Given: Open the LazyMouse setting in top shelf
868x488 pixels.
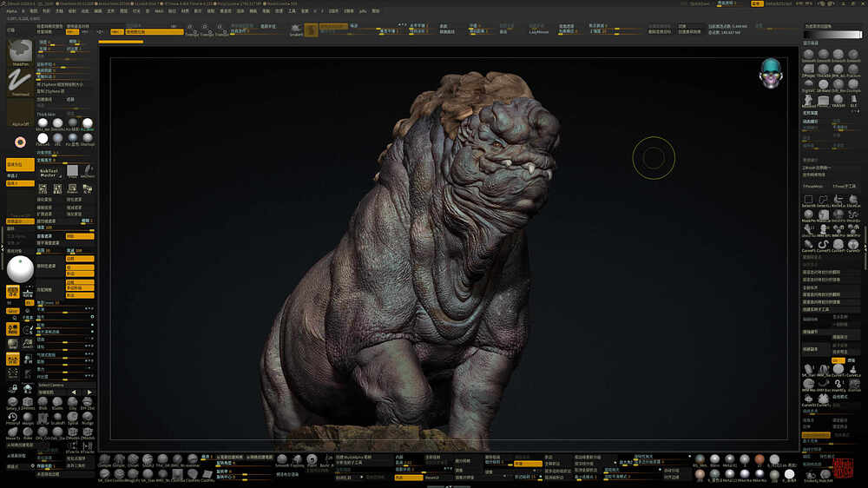Looking at the screenshot, I should tap(538, 32).
